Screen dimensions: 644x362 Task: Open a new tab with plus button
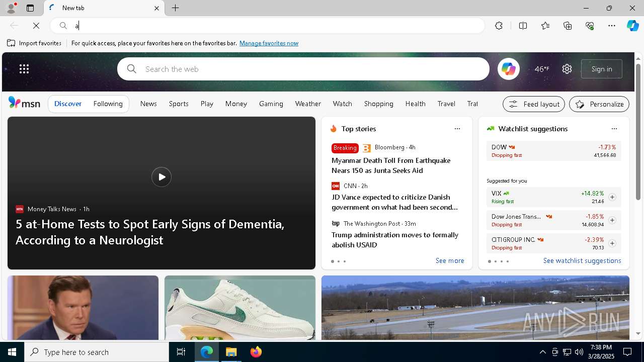pyautogui.click(x=176, y=8)
